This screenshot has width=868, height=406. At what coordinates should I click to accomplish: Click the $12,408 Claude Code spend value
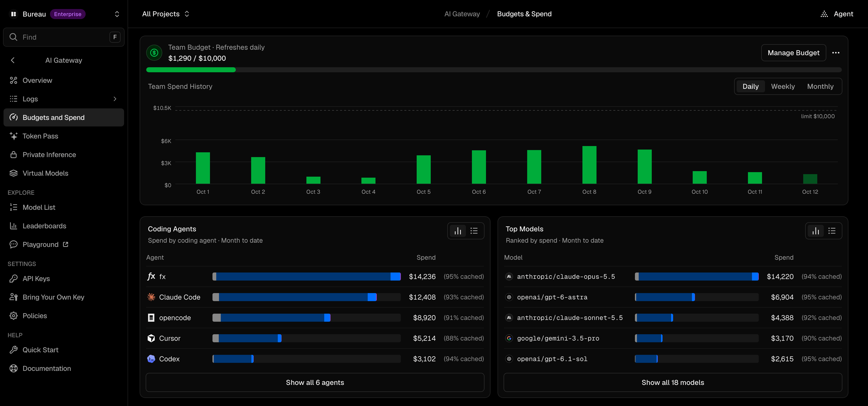[422, 297]
